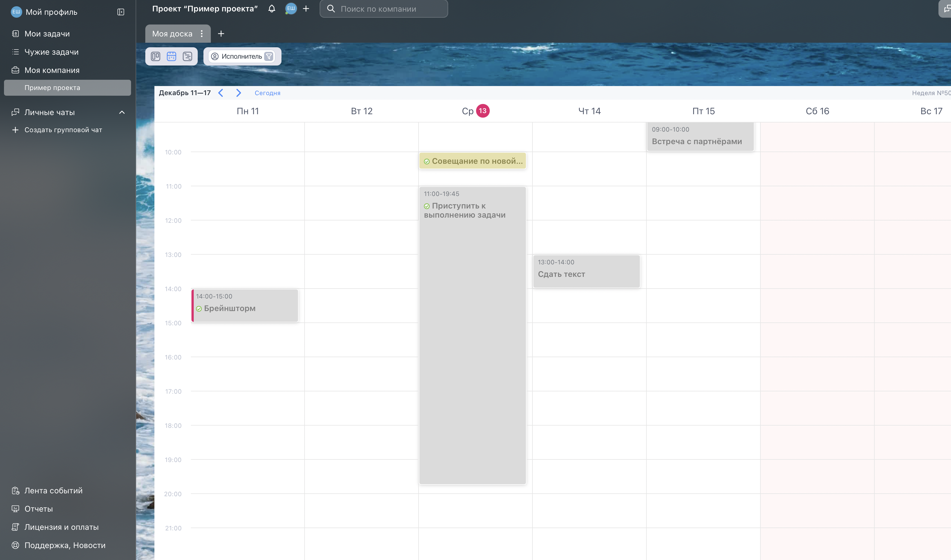Image resolution: width=951 pixels, height=560 pixels.
Task: Click the Лицензия и оплаты icon
Action: (x=15, y=527)
